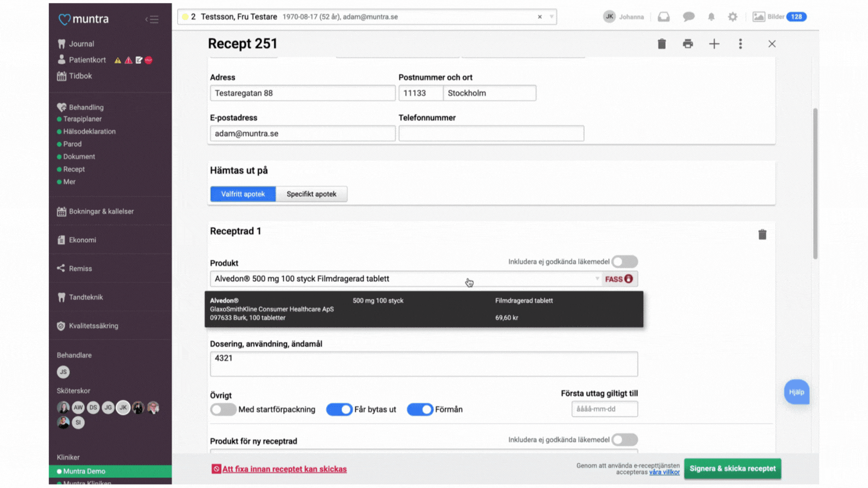Toggle Förmån switch
This screenshot has height=488, width=868.
click(420, 410)
